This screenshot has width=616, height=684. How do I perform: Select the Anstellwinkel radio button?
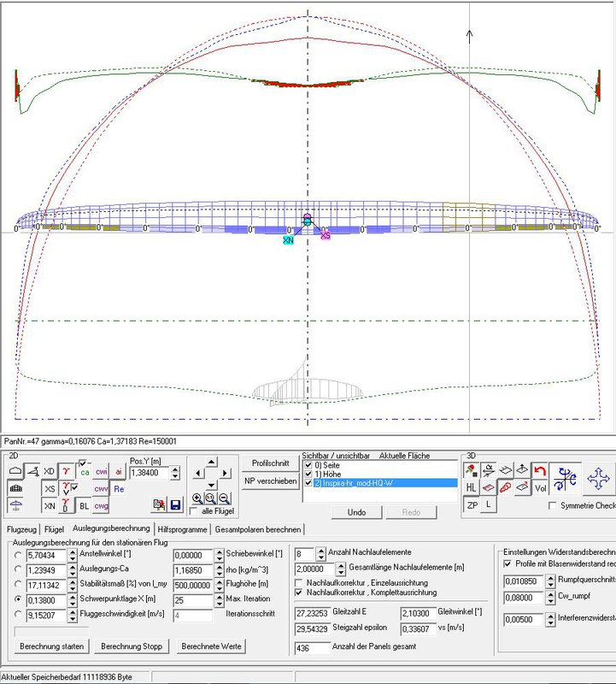[18, 555]
